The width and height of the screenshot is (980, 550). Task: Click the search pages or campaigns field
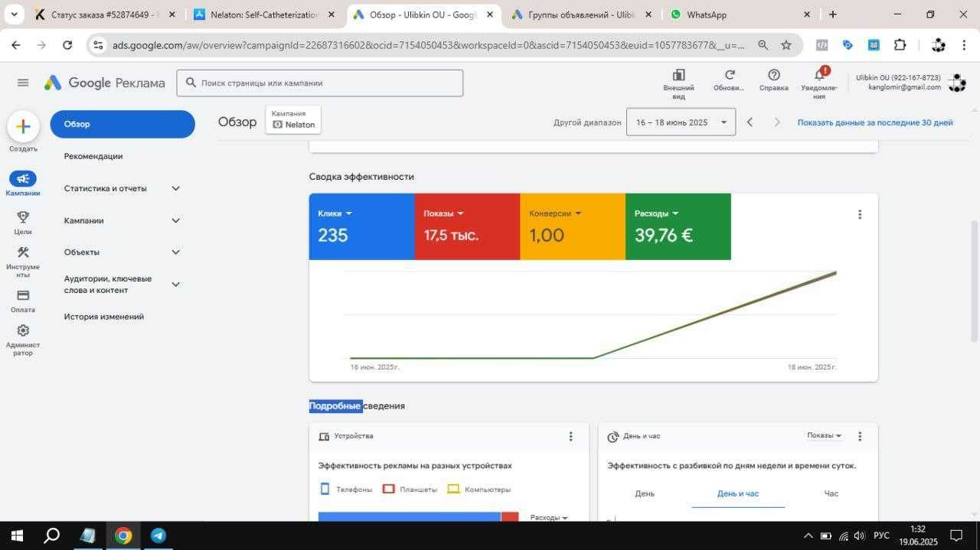pyautogui.click(x=319, y=83)
